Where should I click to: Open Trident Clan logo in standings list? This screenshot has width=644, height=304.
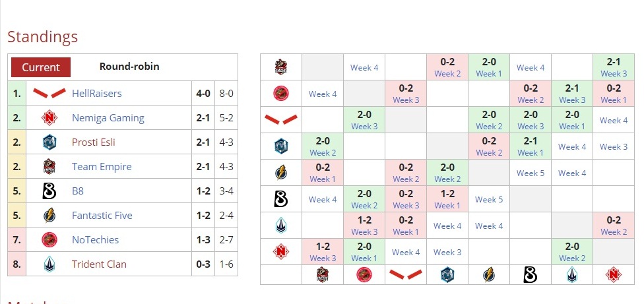click(49, 264)
